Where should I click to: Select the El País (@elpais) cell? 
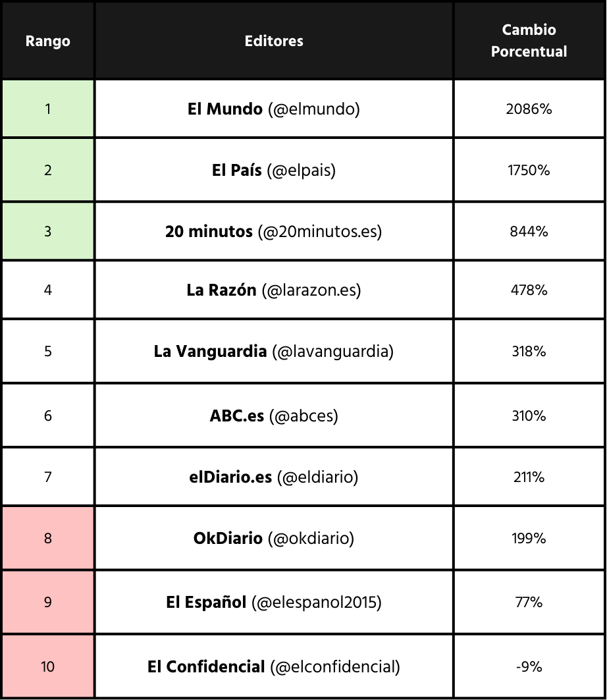pyautogui.click(x=274, y=171)
